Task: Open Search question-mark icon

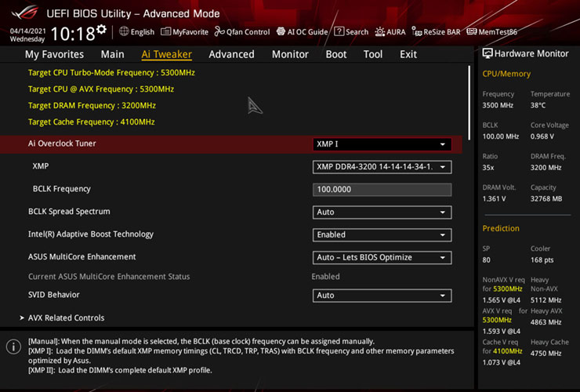Action: (339, 32)
